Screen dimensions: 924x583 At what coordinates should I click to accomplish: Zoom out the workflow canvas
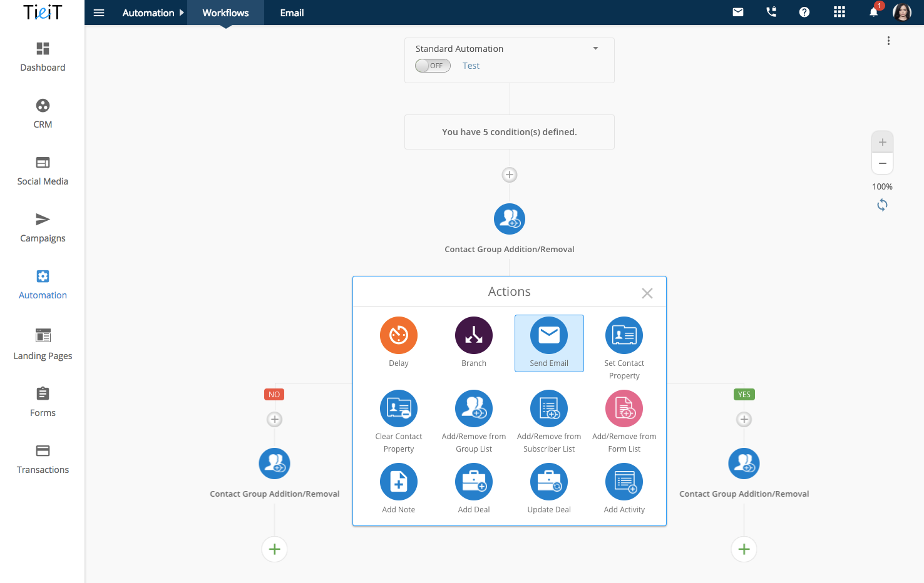[x=882, y=163]
